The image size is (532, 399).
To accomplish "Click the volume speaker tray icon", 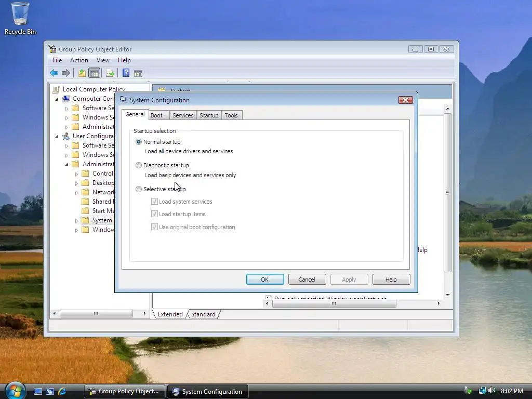I will [x=491, y=391].
